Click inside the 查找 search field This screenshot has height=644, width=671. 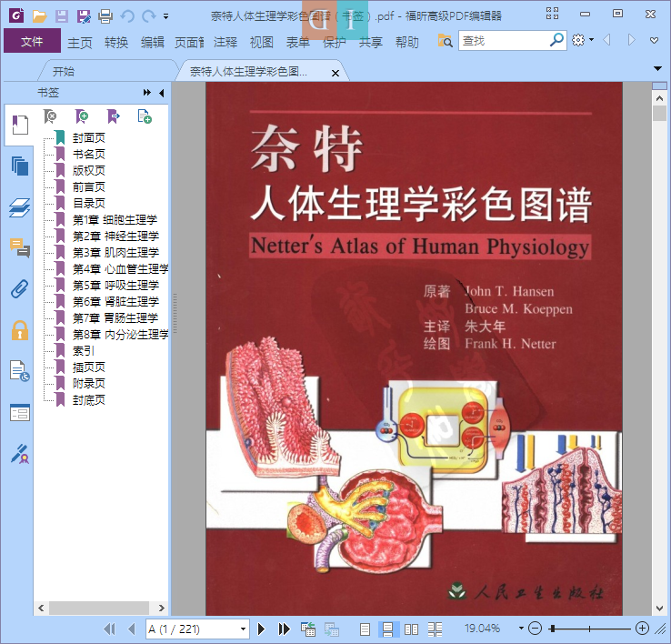(x=504, y=41)
